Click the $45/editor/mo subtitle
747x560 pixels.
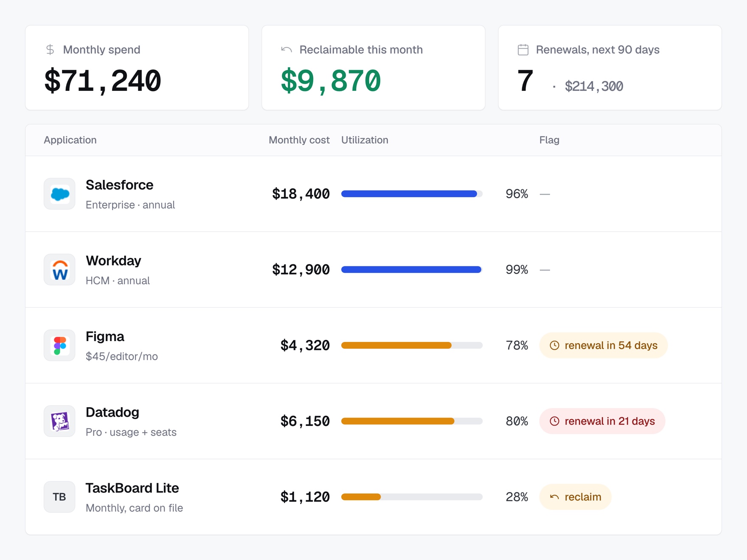point(122,356)
